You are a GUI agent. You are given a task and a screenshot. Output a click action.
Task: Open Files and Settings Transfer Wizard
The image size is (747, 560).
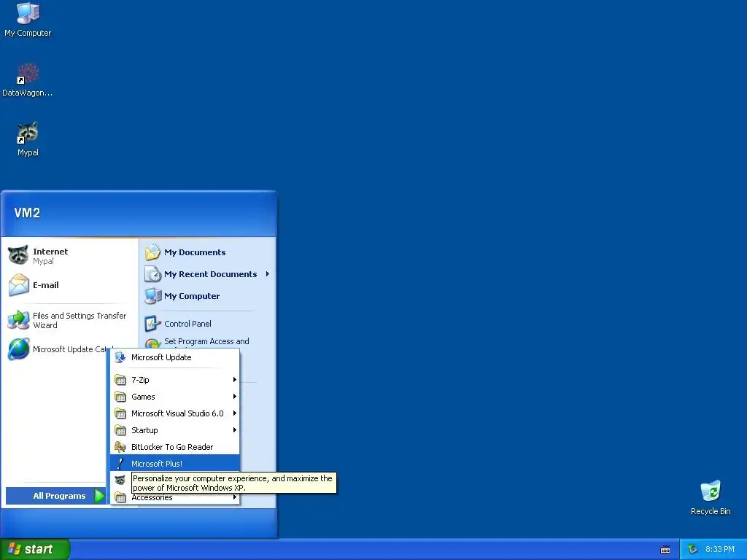pyautogui.click(x=71, y=321)
